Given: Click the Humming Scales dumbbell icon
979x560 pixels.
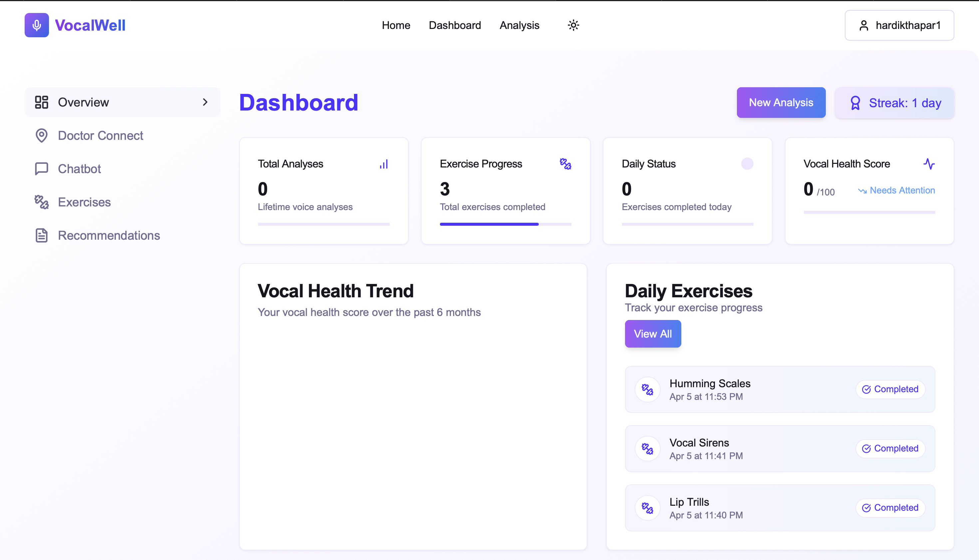Looking at the screenshot, I should 647,390.
